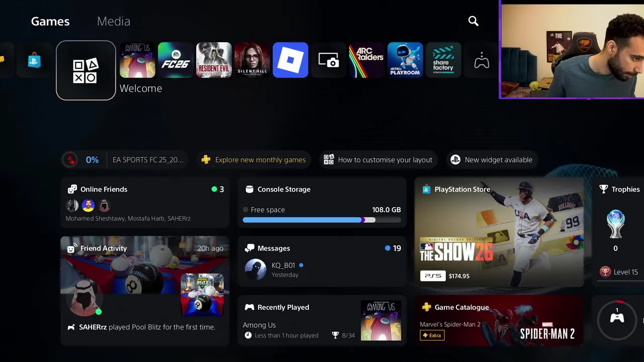644x362 pixels.
Task: Select the Welcome hub tile
Action: point(86,70)
